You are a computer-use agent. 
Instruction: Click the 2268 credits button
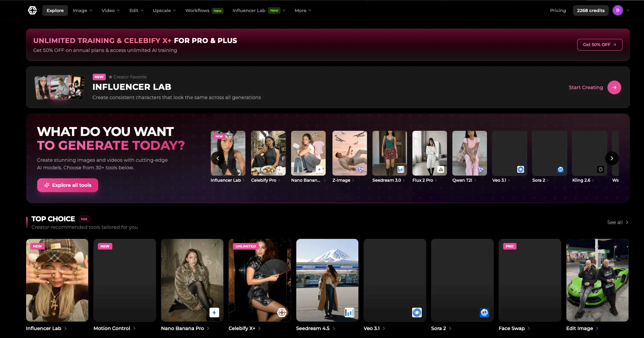pos(591,10)
